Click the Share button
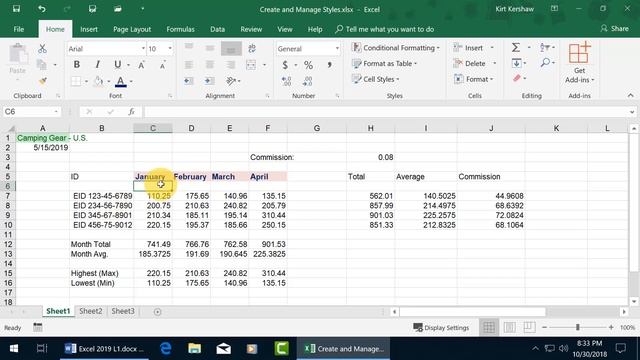 [x=614, y=29]
